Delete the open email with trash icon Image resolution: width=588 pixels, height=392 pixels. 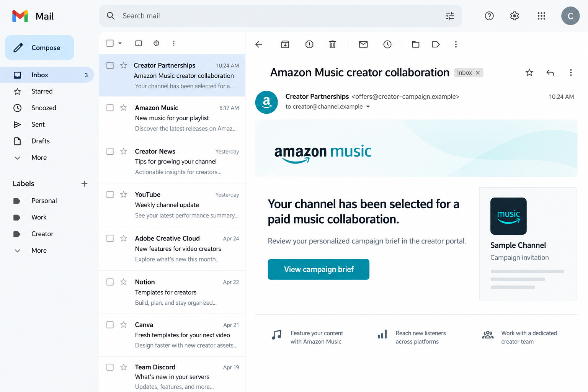(x=332, y=44)
